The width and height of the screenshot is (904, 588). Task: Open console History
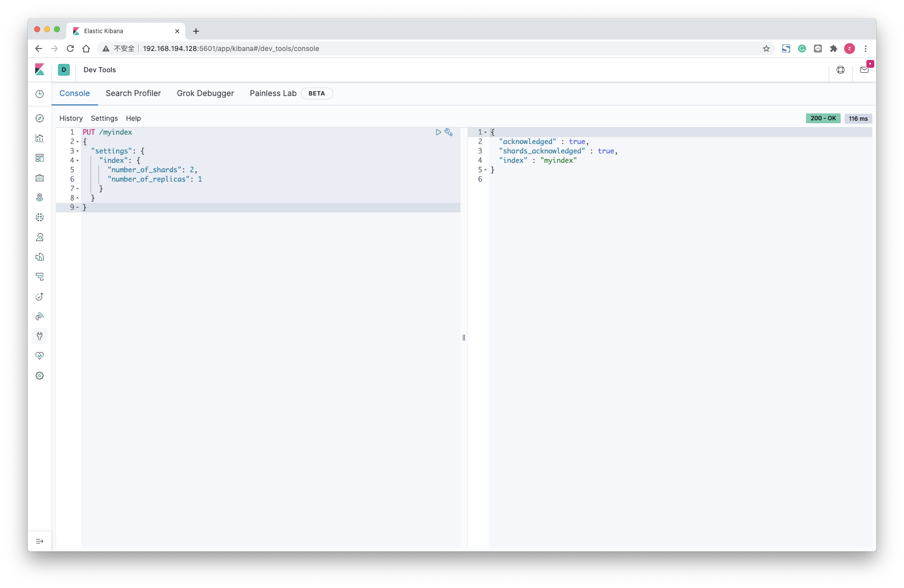(71, 118)
